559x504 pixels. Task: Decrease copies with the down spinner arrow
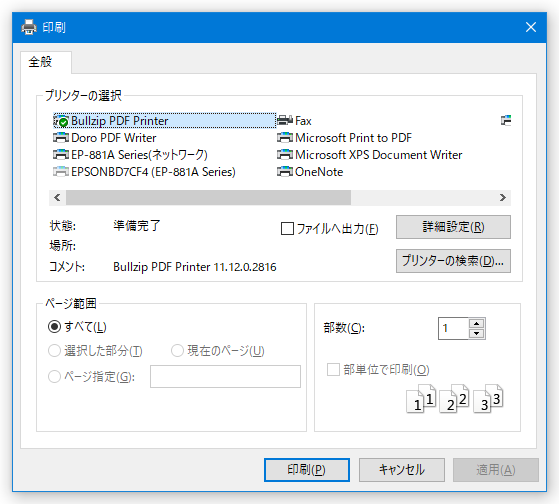(x=477, y=334)
